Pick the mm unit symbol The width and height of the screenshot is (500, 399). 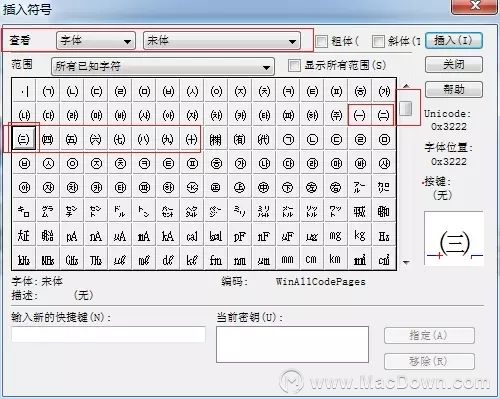288,260
